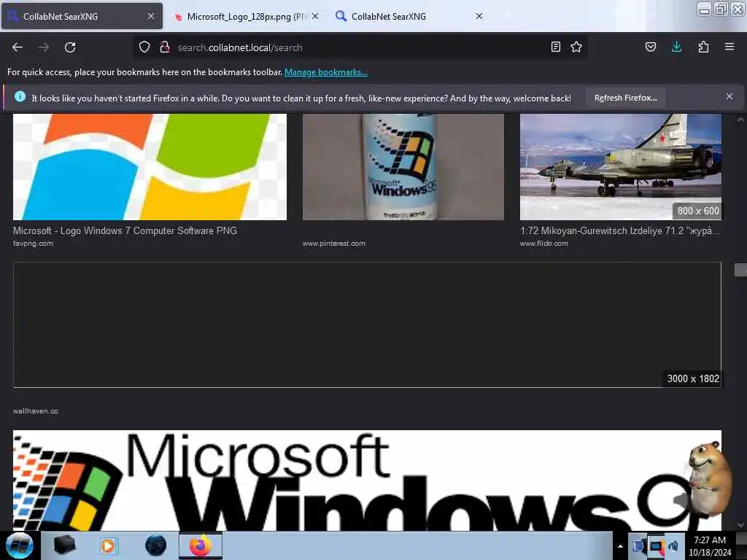Viewport: 747px width, 560px height.
Task: Go back to the previous page
Action: coord(18,47)
